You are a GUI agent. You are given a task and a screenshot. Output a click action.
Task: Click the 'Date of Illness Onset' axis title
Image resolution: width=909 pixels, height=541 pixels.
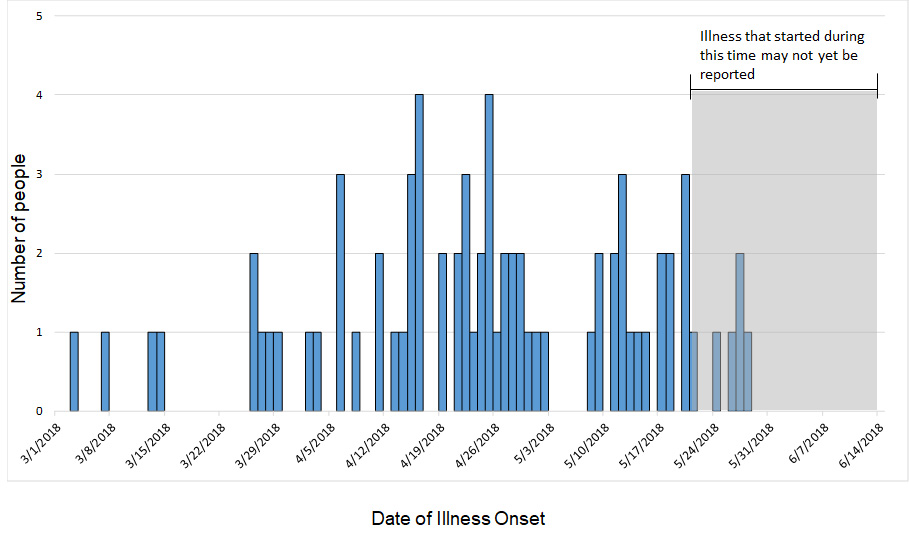pyautogui.click(x=458, y=518)
